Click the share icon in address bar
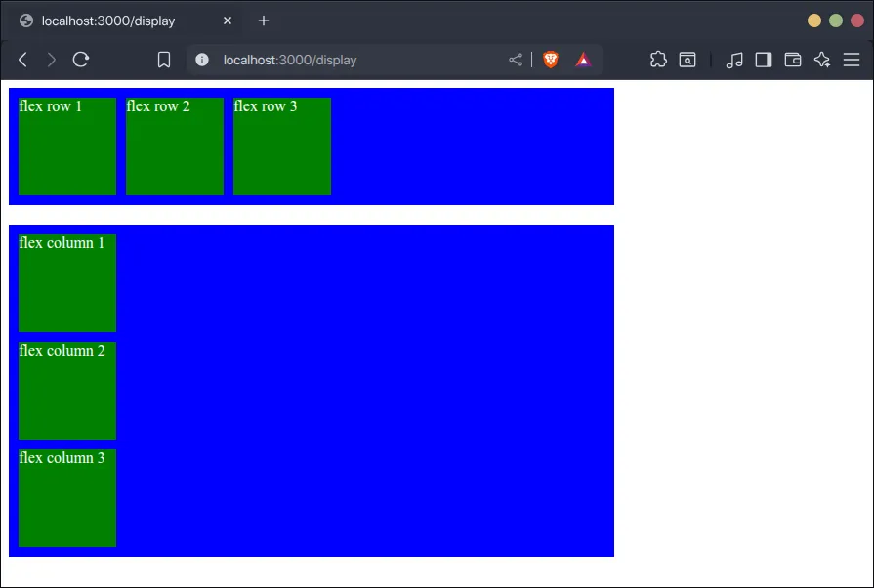 click(516, 60)
